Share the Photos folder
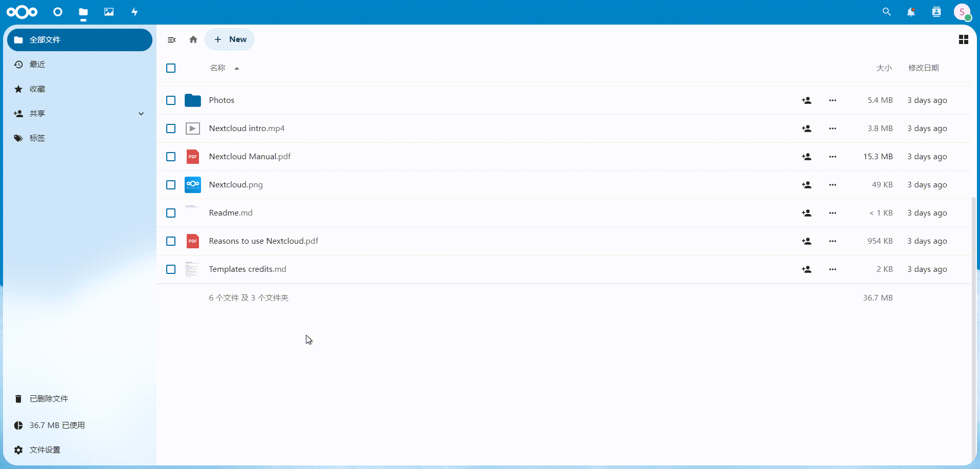The height and width of the screenshot is (469, 980). [x=807, y=100]
